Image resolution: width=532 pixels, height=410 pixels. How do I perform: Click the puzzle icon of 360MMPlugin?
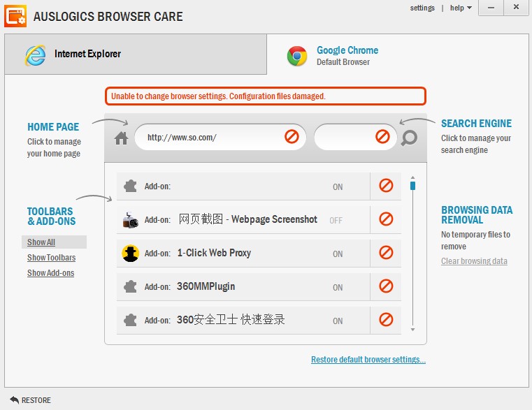pyautogui.click(x=130, y=286)
